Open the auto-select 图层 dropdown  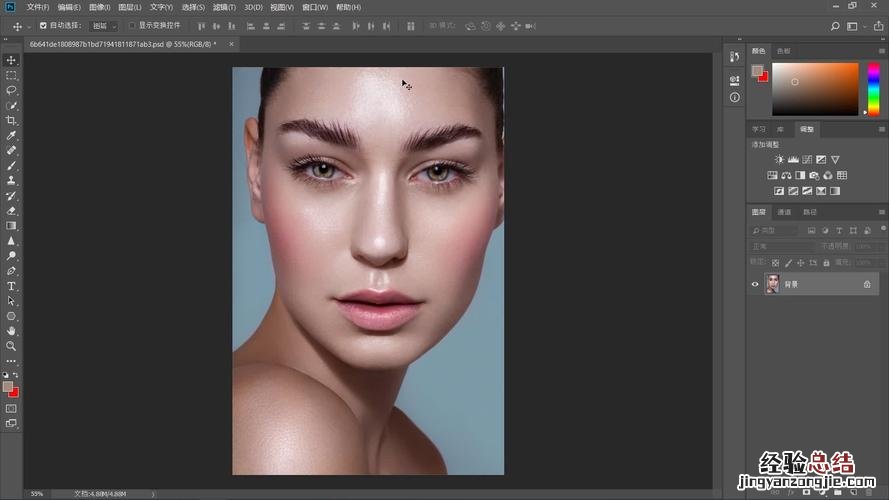coord(103,25)
